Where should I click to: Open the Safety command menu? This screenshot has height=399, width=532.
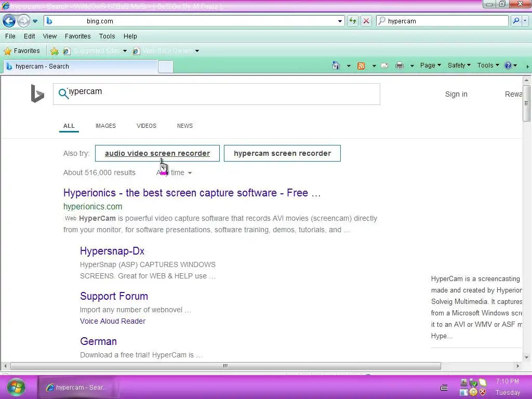pos(459,65)
